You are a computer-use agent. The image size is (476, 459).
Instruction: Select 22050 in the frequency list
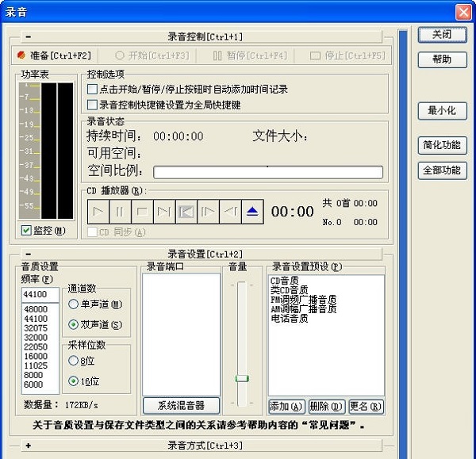36,346
